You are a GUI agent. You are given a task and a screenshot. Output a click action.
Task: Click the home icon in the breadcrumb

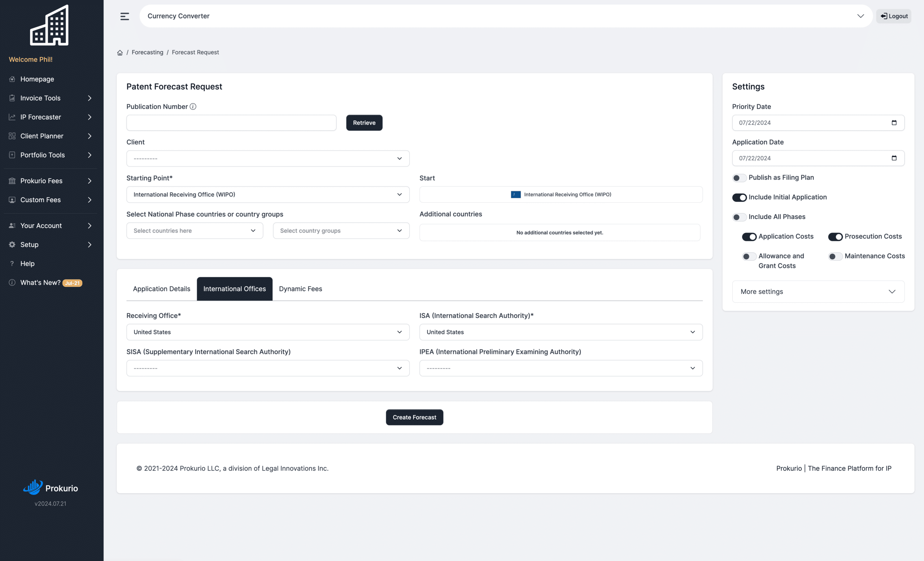point(120,52)
